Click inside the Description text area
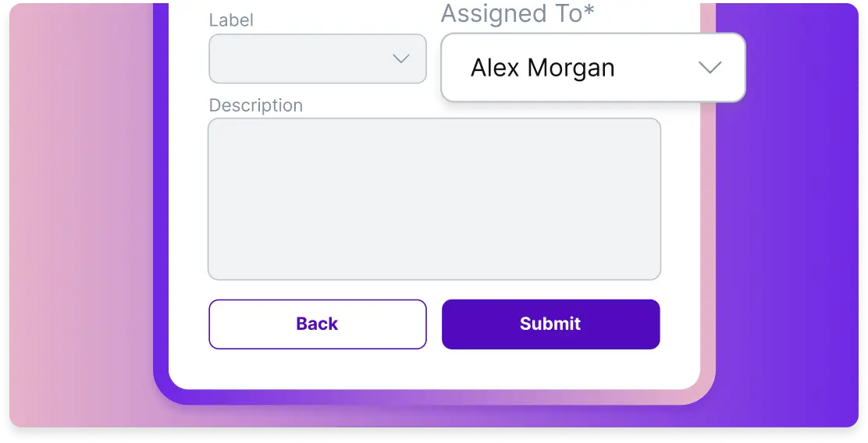The height and width of the screenshot is (443, 868). [434, 199]
